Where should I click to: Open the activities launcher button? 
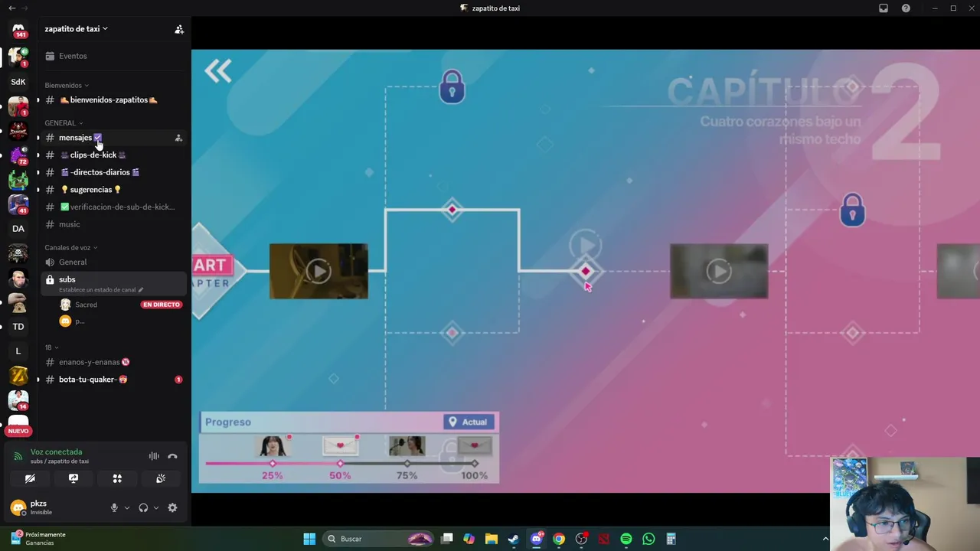(x=117, y=478)
